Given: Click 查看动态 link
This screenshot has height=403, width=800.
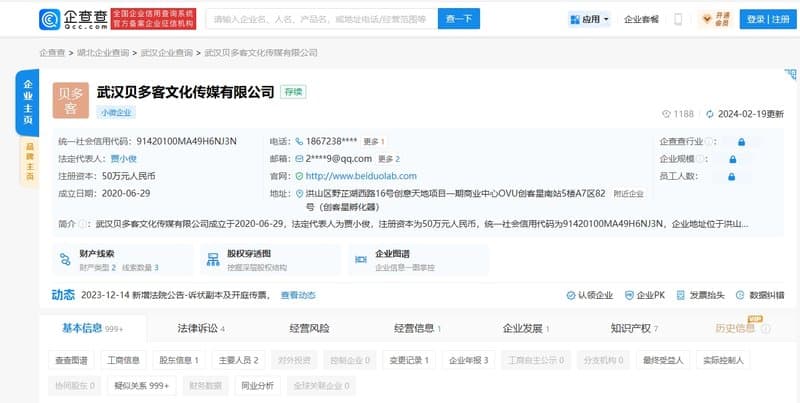Looking at the screenshot, I should click(298, 295).
